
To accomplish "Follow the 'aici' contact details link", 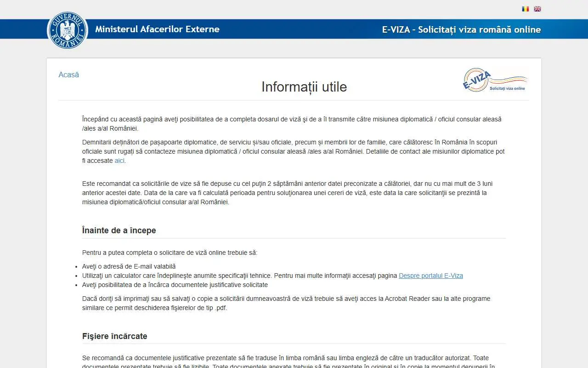I will (119, 161).
